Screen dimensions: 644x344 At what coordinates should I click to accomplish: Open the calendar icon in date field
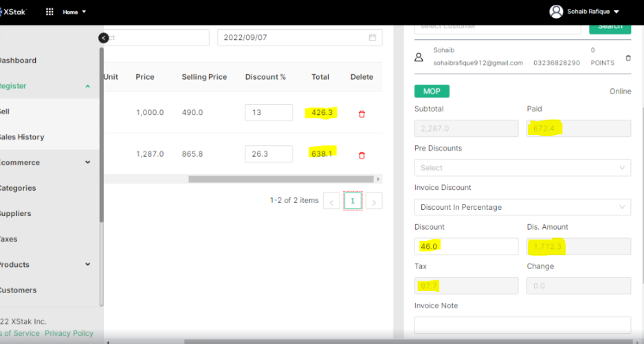pos(373,38)
